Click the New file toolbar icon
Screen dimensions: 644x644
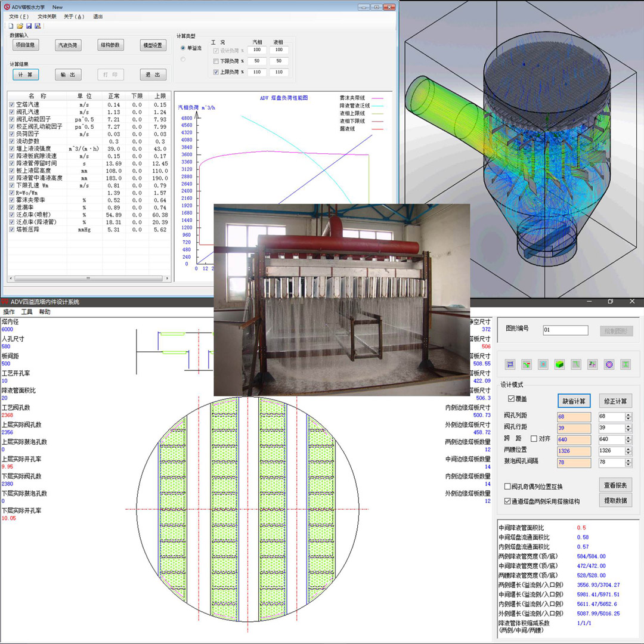(11, 26)
